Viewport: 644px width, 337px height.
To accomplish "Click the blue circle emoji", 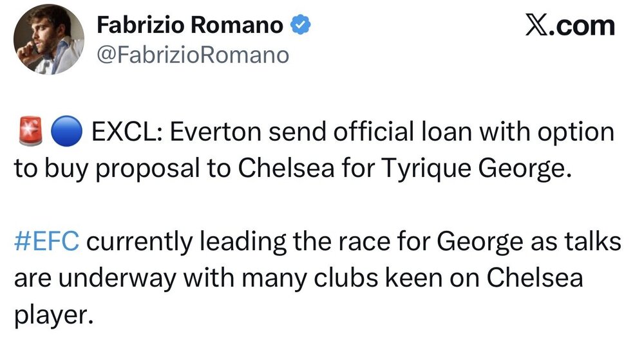I will tap(66, 132).
